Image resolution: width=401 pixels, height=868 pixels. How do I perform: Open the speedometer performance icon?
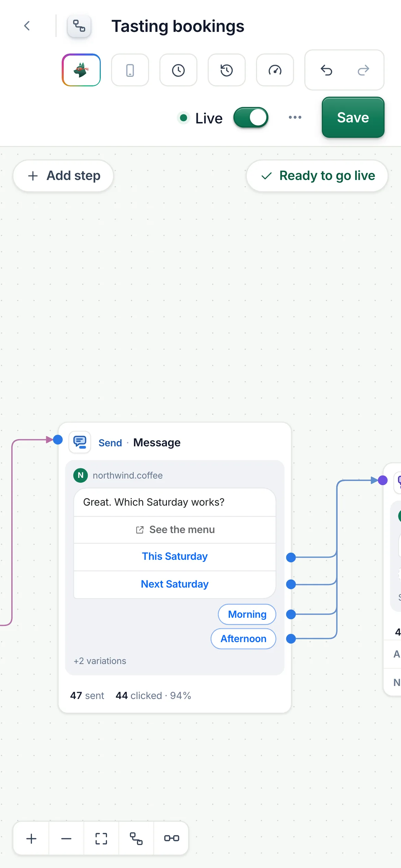coord(275,70)
